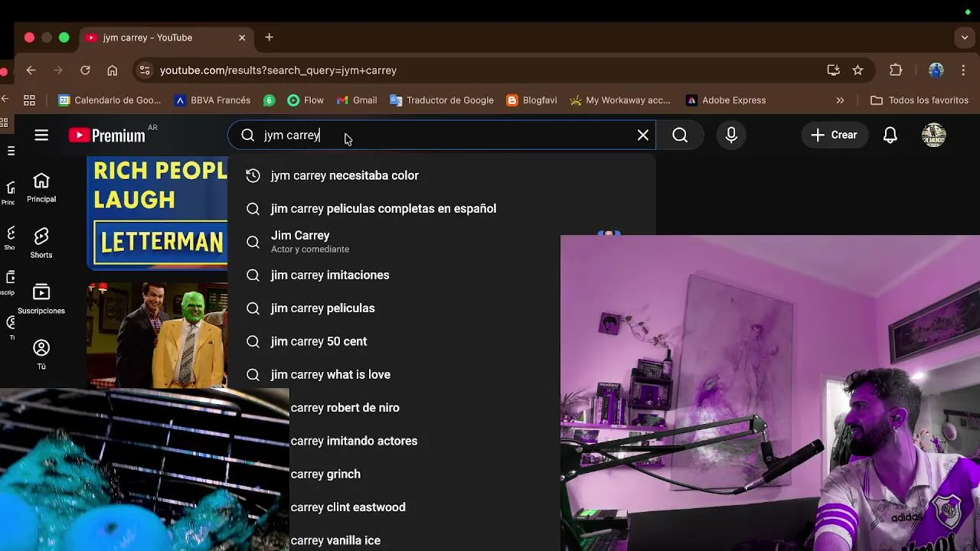Open the My Workaway acc... bookmark
Viewport: 980px width, 551px height.
pyautogui.click(x=619, y=100)
